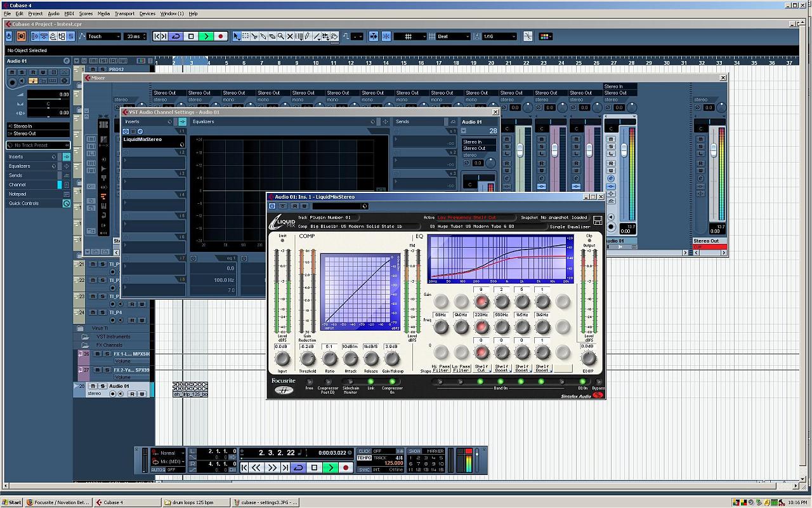
Task: Toggle the Sidechain Monitor switch
Action: tap(350, 382)
